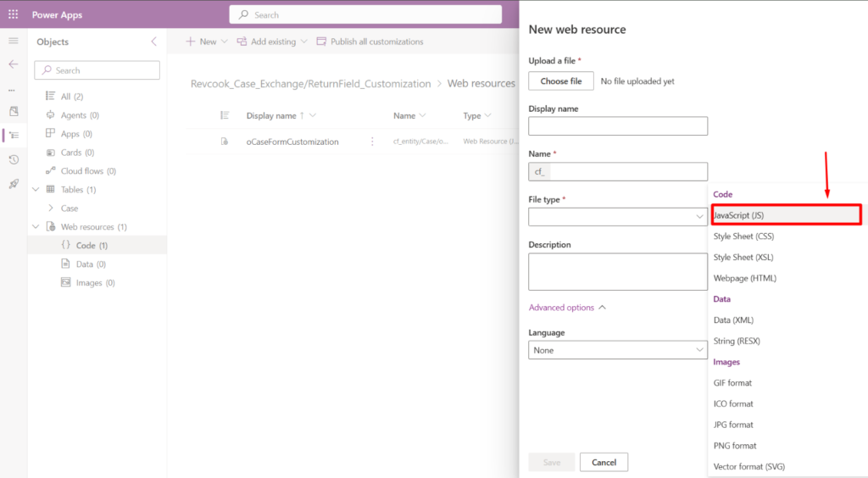The height and width of the screenshot is (478, 868).
Task: Click the Agents icon in Objects tree
Action: [50, 114]
